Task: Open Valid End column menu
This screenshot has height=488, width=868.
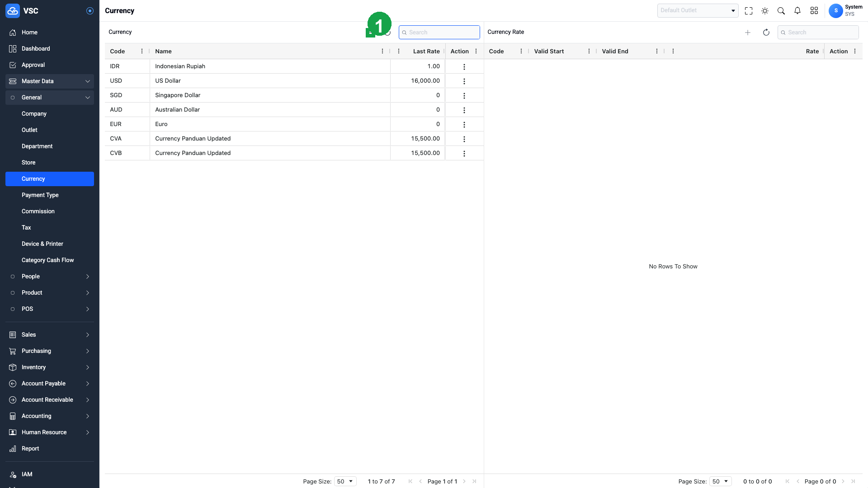Action: point(657,52)
